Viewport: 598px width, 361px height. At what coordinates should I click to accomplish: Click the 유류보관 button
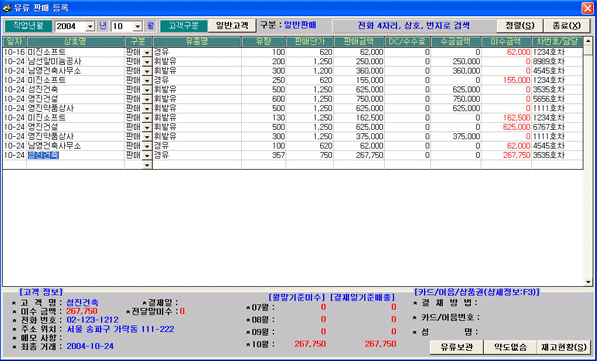457,347
